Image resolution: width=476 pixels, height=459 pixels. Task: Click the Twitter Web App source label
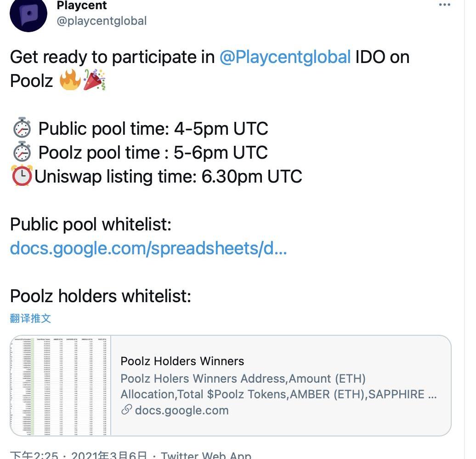pos(206,455)
